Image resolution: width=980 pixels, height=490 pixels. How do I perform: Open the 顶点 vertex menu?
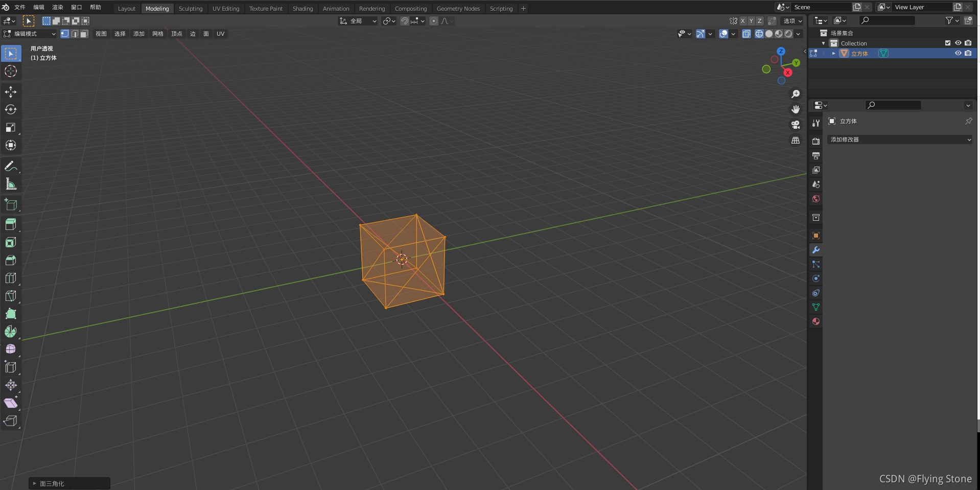tap(177, 34)
